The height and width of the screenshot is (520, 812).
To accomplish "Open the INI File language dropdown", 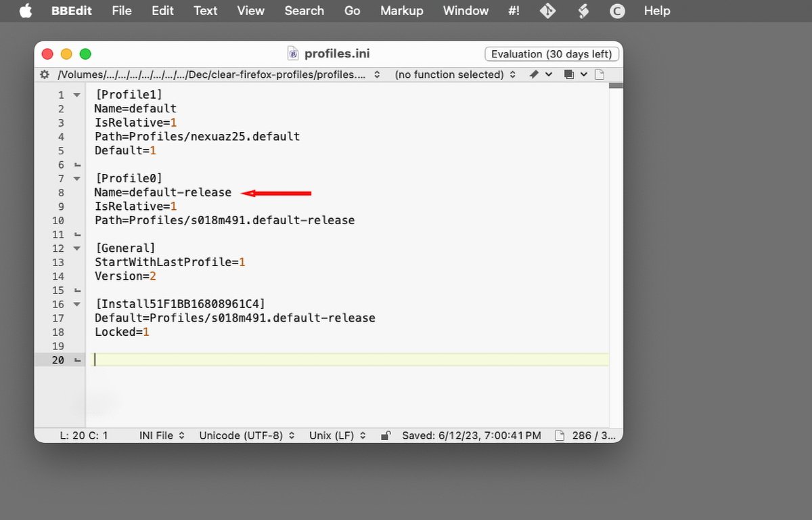I will point(162,436).
